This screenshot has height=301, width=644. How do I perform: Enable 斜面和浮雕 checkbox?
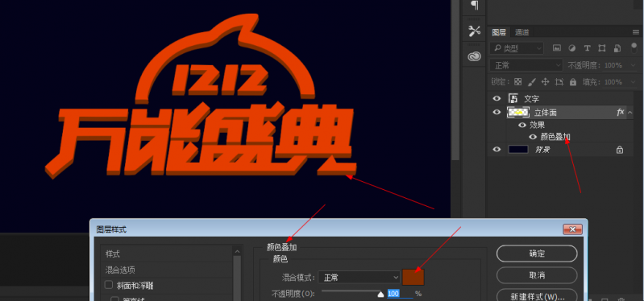109,285
